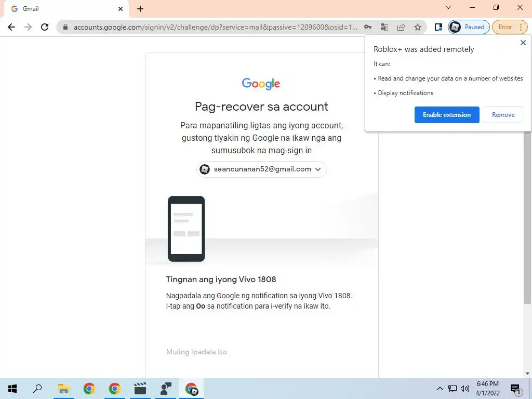Click the down arrow of the scrollbar
This screenshot has width=532, height=399.
point(527,374)
